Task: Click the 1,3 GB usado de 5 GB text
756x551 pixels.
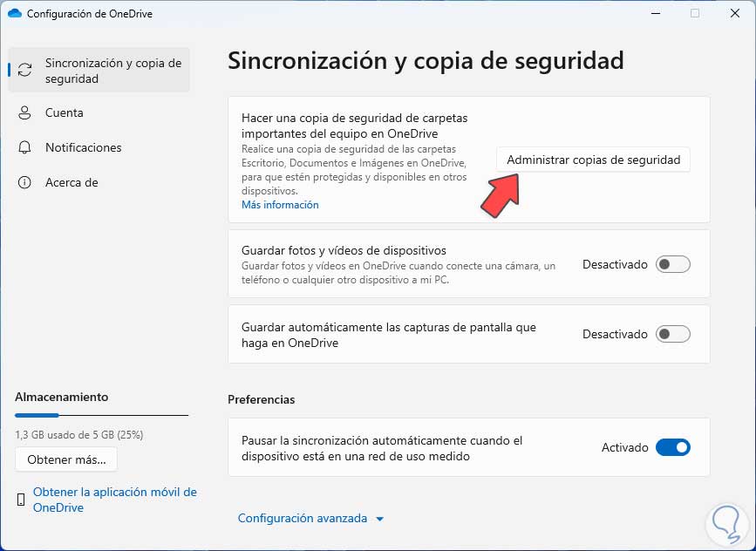Action: click(79, 435)
